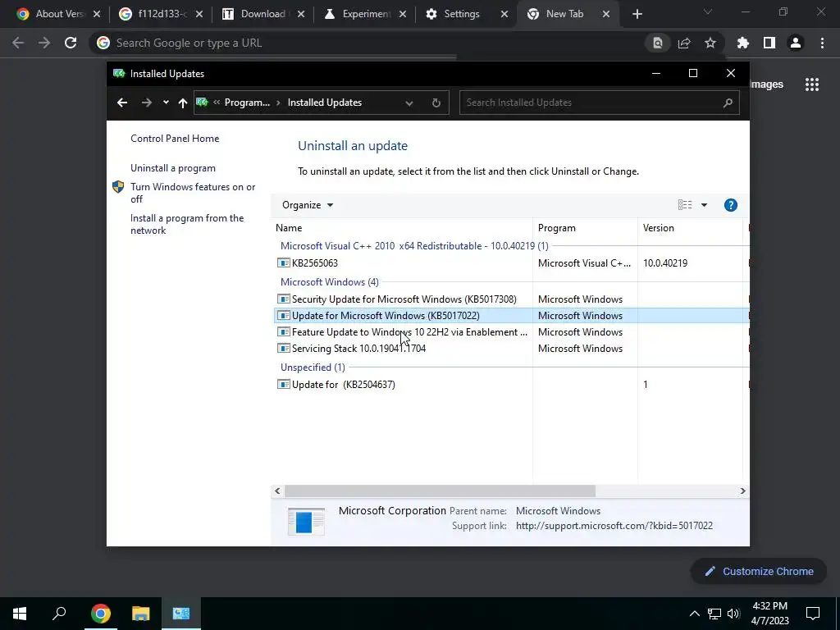Close the New Tab Chrome tab
Image resolution: width=840 pixels, height=630 pixels.
606,15
